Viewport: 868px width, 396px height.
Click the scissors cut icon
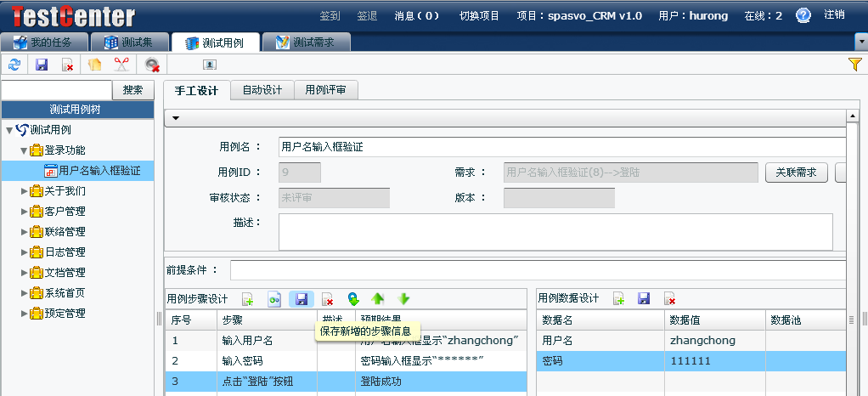coord(121,65)
